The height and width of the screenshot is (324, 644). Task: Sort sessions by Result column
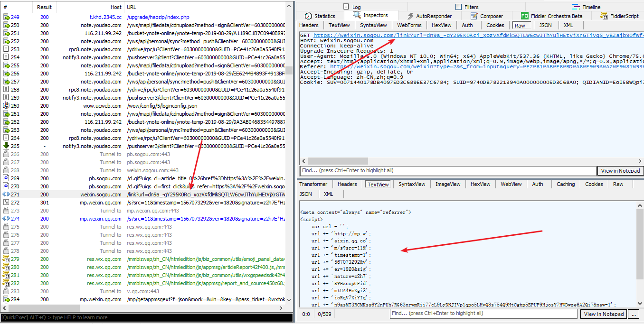click(44, 7)
